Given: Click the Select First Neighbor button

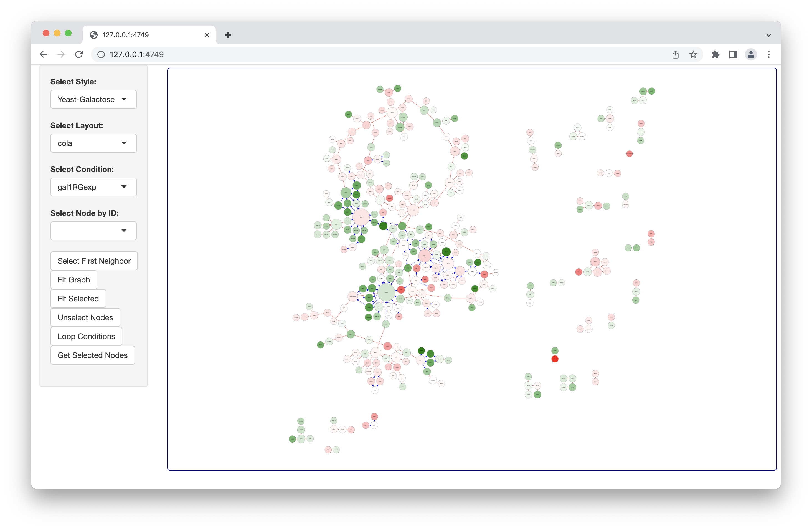Looking at the screenshot, I should [94, 261].
